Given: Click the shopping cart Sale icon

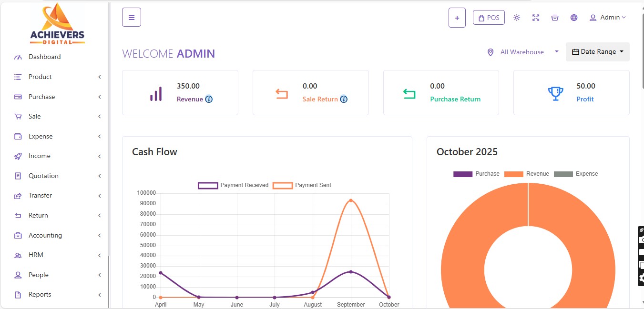Looking at the screenshot, I should pyautogui.click(x=18, y=116).
